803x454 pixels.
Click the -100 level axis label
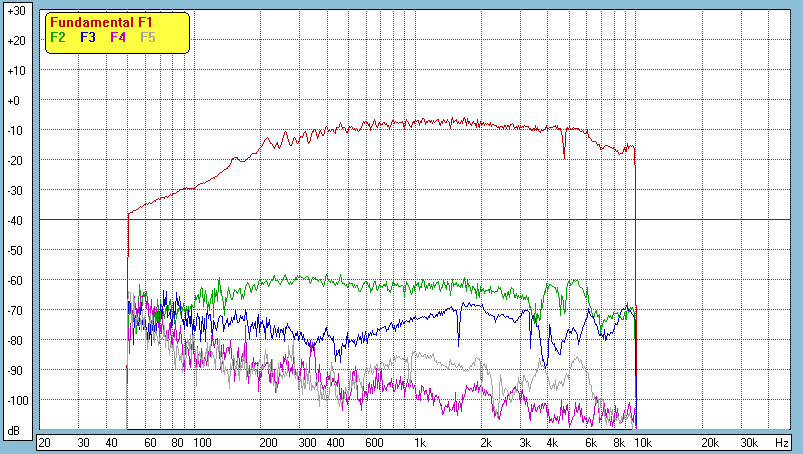[15, 401]
